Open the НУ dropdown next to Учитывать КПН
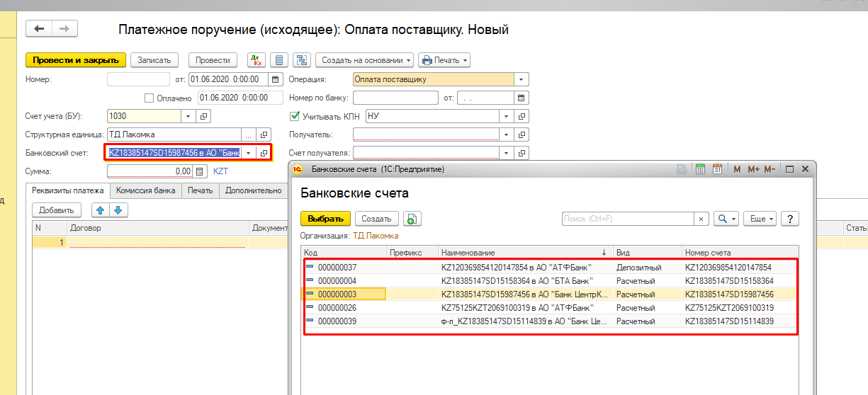The image size is (868, 395). click(x=507, y=116)
